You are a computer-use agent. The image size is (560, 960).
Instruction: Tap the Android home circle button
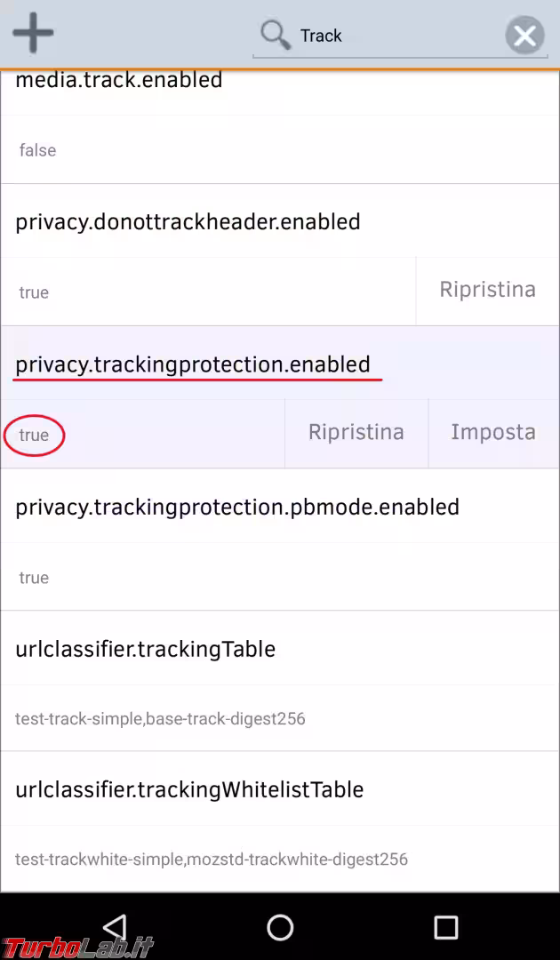[280, 927]
